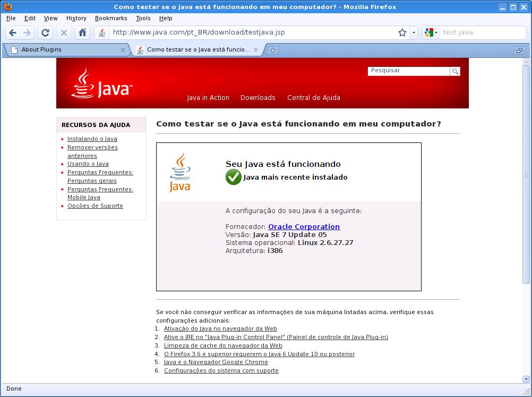Open the Java in Action navigation link
Viewport: 532px width, 397px height.
tap(208, 98)
